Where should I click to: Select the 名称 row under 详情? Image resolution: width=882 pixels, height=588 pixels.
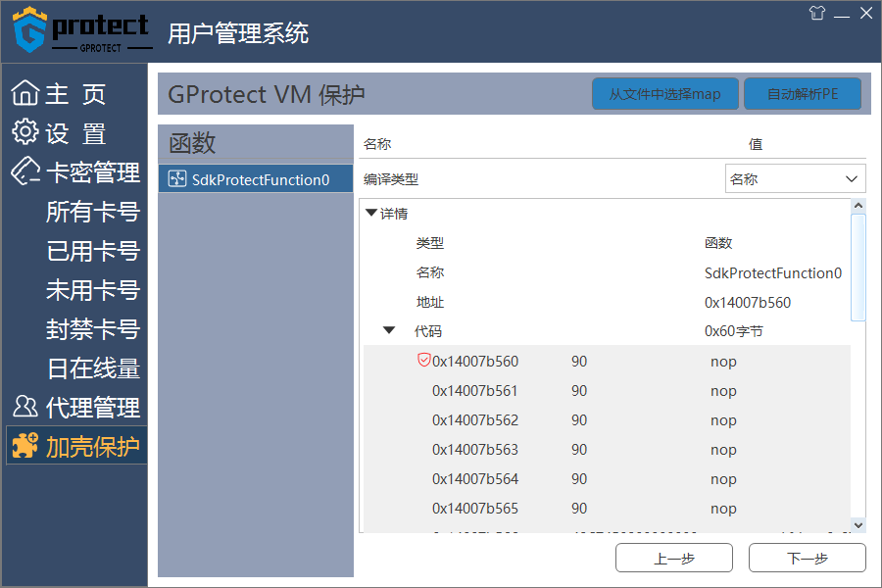click(x=607, y=272)
